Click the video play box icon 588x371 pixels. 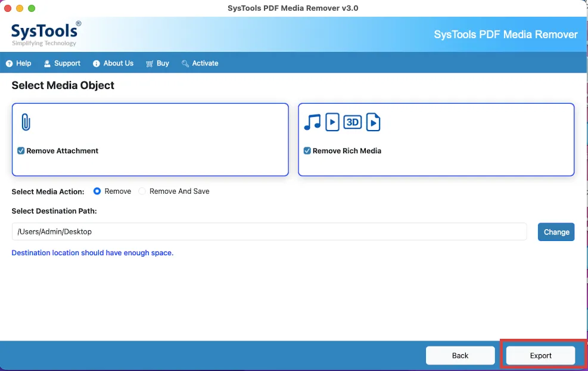tap(332, 122)
